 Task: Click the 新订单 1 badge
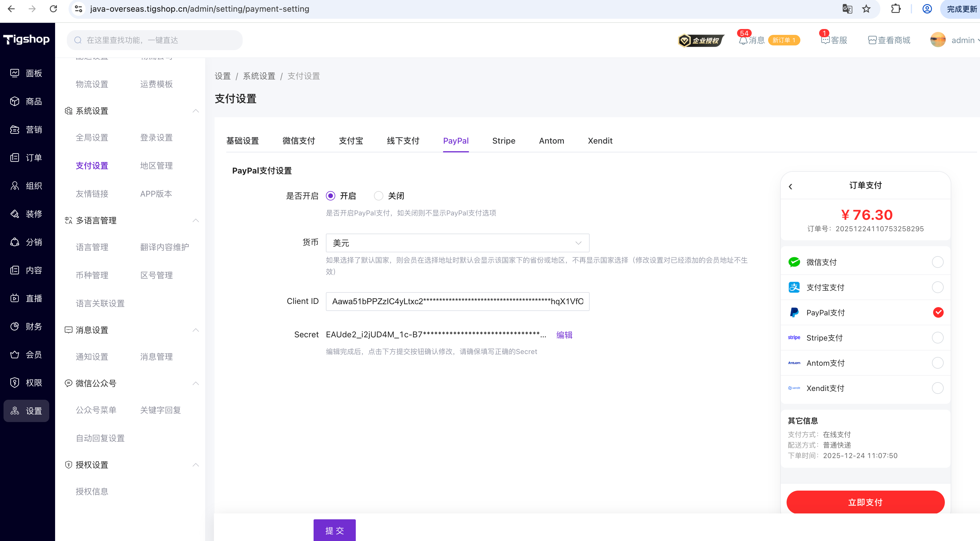coord(784,40)
